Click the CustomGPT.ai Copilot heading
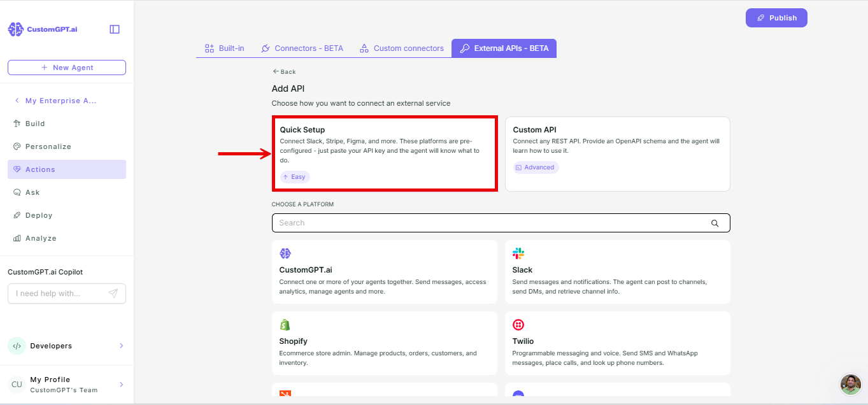The image size is (868, 405). pyautogui.click(x=45, y=272)
